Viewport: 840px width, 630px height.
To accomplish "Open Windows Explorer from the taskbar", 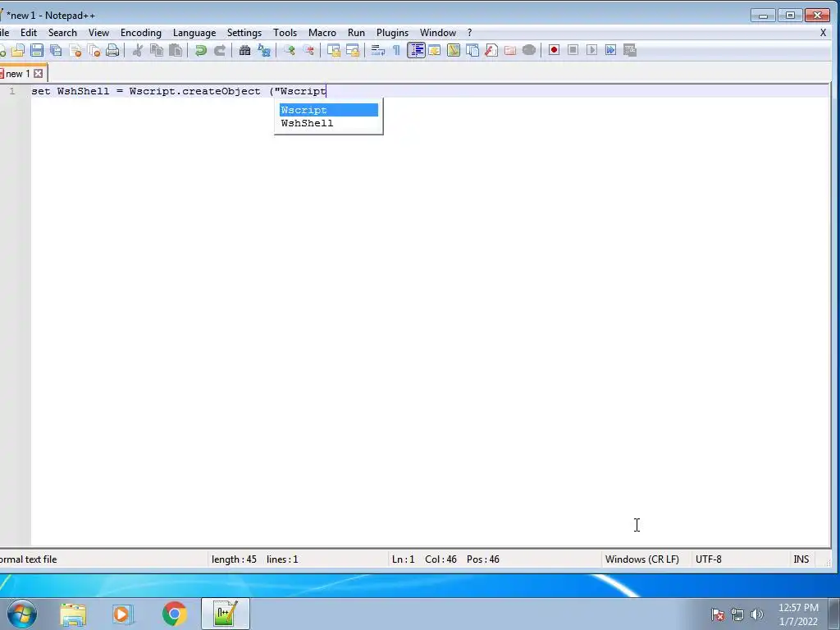I will [73, 614].
